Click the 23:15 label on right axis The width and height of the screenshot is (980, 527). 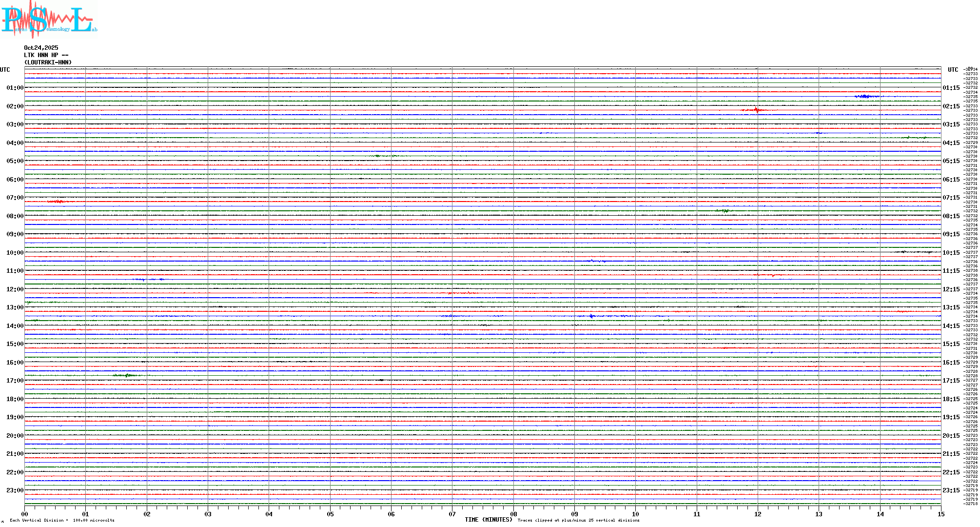[951, 490]
